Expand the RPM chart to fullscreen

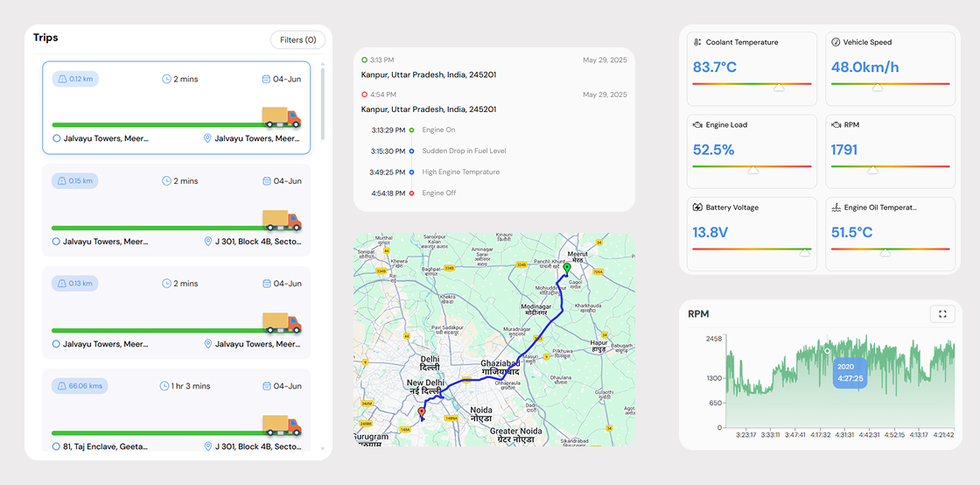point(942,314)
